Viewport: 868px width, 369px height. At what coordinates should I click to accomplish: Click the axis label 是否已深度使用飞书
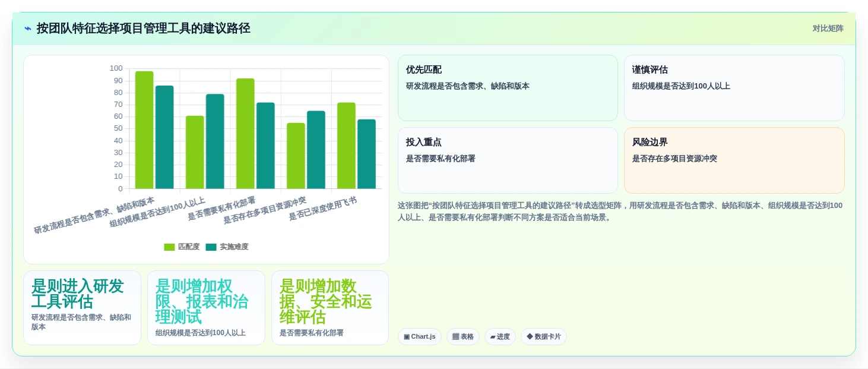[x=323, y=208]
